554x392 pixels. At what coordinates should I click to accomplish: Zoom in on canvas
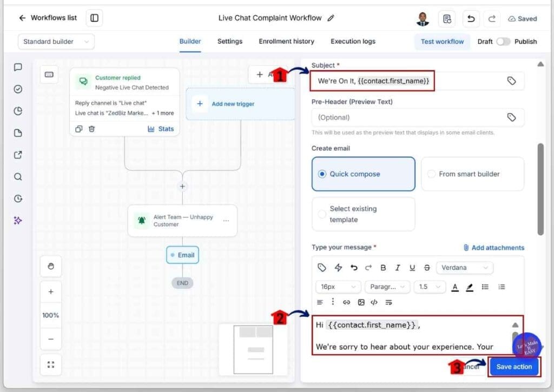click(51, 292)
